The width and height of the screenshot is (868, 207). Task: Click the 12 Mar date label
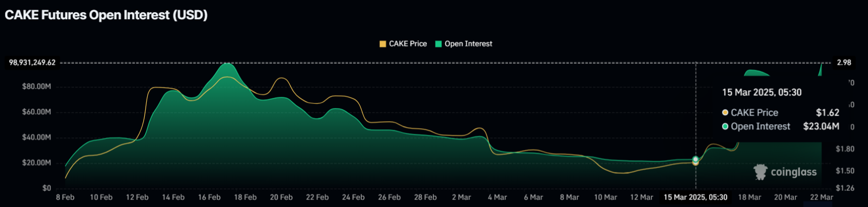pyautogui.click(x=642, y=197)
